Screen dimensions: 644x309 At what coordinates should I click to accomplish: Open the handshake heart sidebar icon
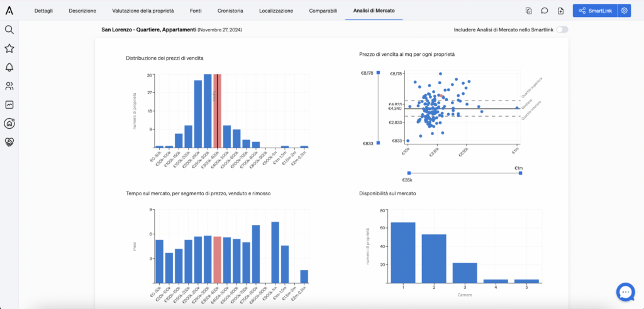click(x=9, y=142)
